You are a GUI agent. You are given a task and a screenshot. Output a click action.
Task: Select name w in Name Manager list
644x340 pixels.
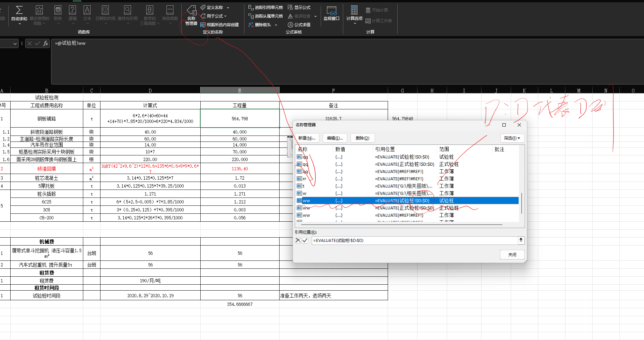[407, 194]
